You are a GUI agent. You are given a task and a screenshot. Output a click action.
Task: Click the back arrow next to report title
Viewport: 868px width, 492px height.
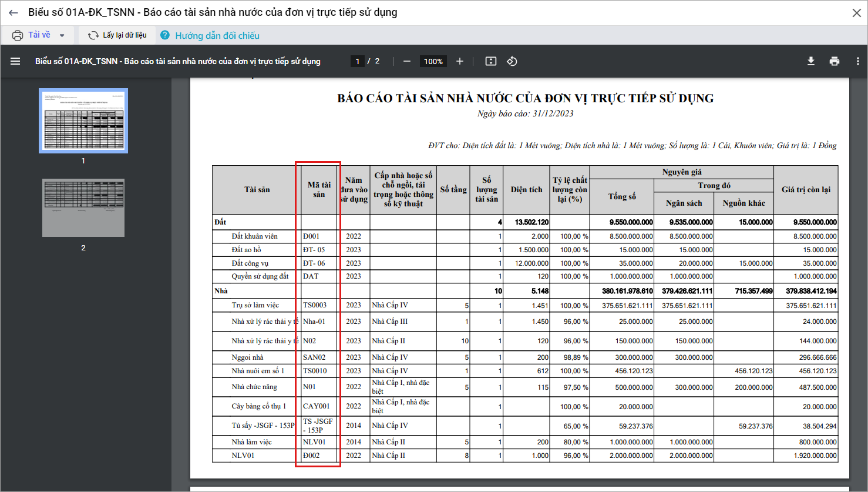pos(14,13)
